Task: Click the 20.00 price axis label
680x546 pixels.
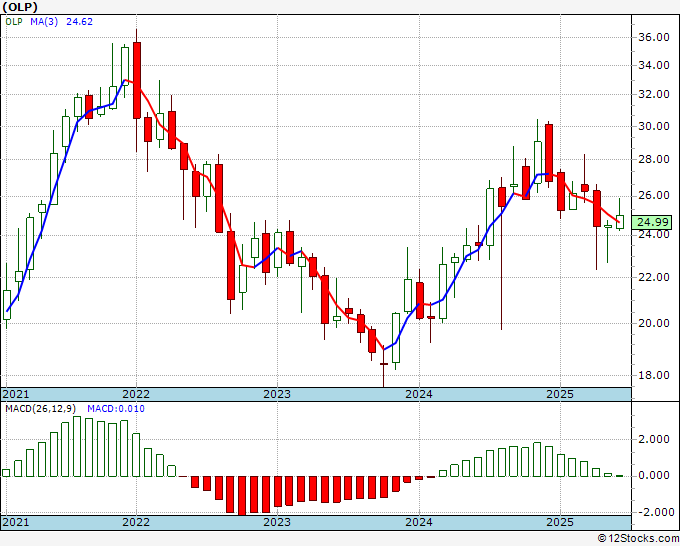Action: pos(654,323)
